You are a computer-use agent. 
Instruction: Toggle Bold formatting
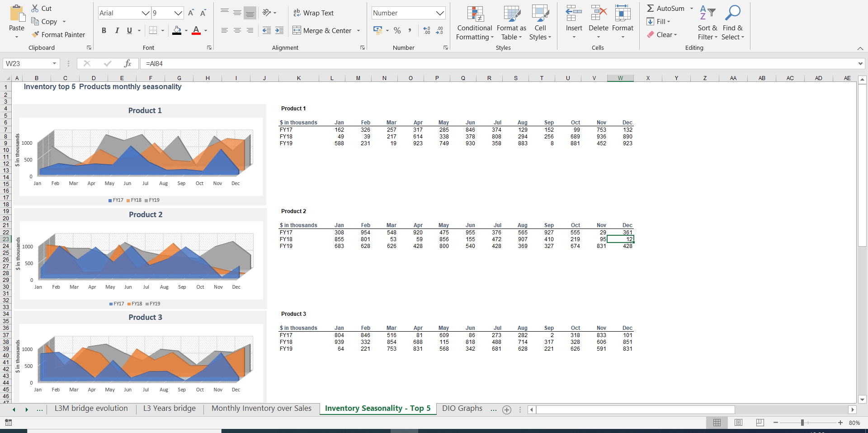[104, 30]
